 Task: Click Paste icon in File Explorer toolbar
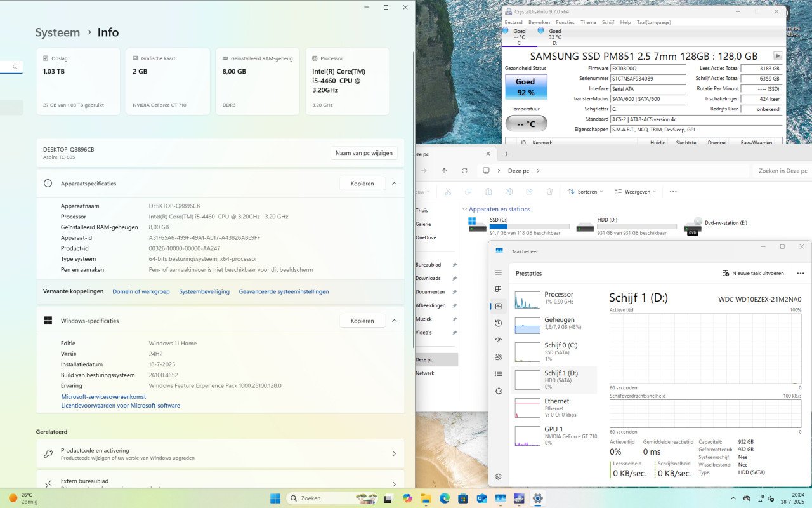click(x=488, y=191)
